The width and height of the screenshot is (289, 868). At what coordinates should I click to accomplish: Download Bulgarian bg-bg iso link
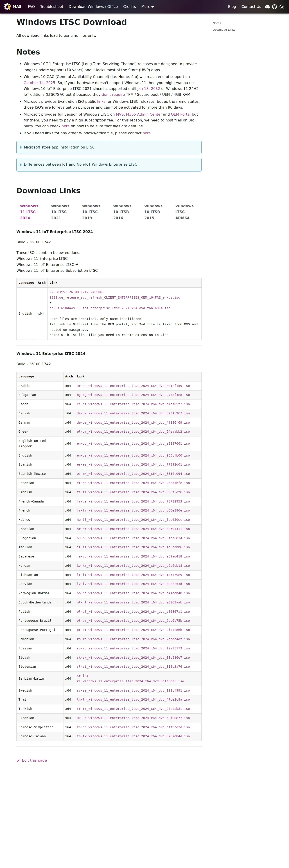[x=133, y=395]
